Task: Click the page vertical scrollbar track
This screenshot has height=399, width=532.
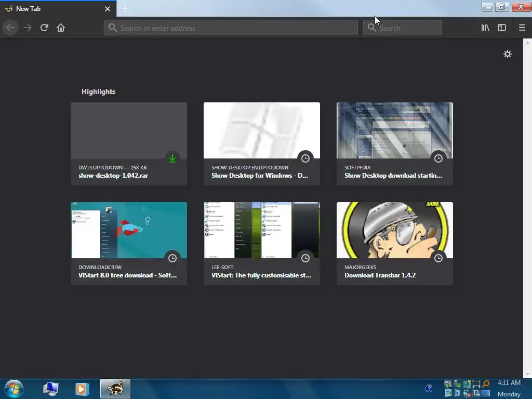Action: [527, 208]
